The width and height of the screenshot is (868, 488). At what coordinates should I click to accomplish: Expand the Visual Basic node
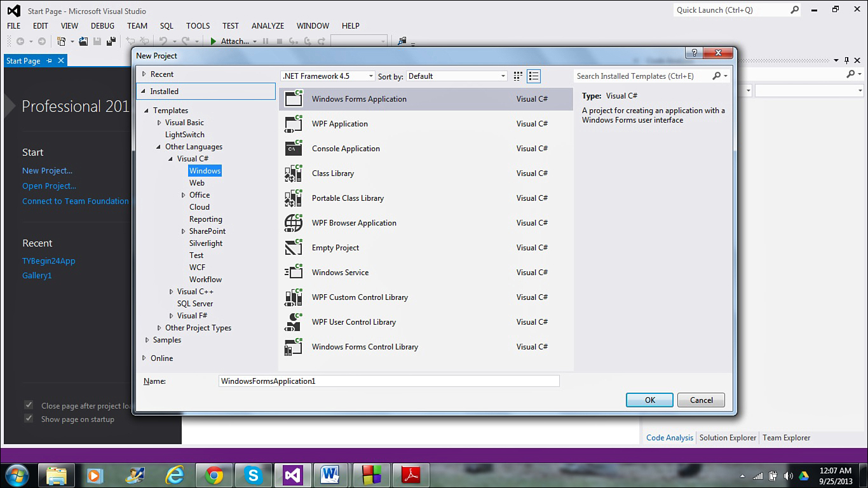point(159,123)
